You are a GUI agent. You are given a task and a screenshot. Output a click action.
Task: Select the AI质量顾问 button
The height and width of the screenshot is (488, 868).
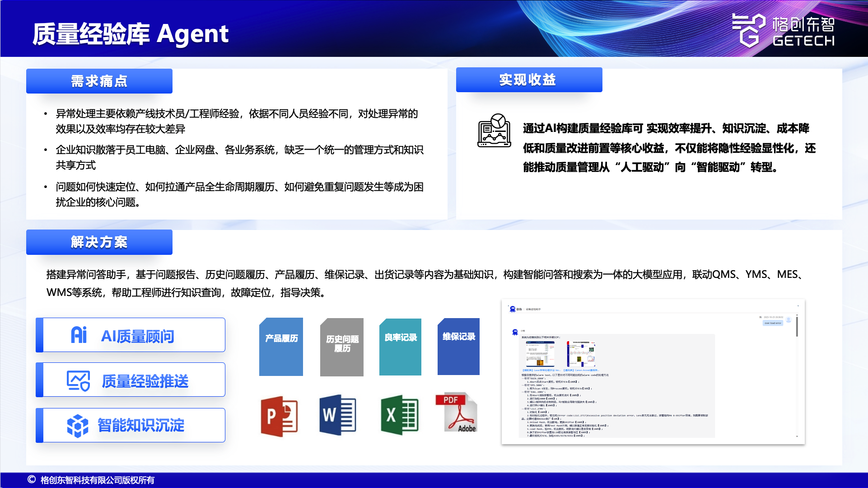point(131,335)
